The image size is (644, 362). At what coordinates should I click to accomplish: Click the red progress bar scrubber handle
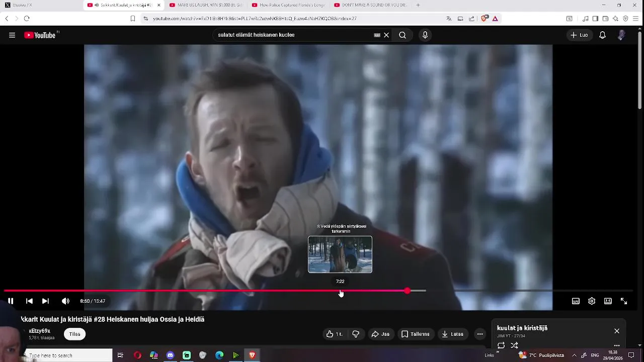click(407, 291)
